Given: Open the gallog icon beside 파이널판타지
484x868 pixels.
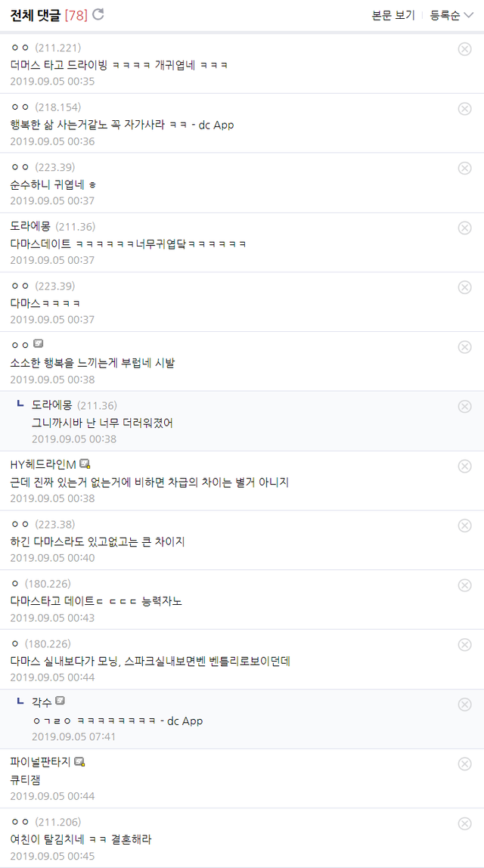Looking at the screenshot, I should click(79, 761).
